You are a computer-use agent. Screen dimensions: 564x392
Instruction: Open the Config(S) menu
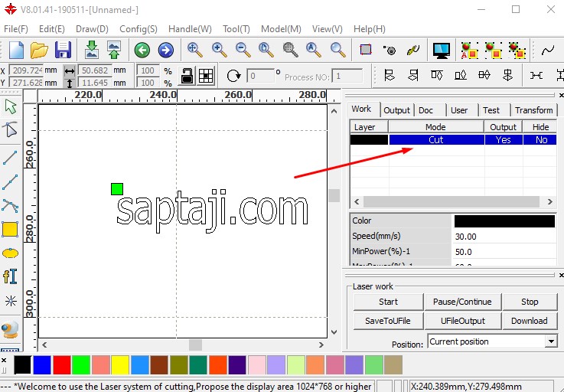[139, 29]
